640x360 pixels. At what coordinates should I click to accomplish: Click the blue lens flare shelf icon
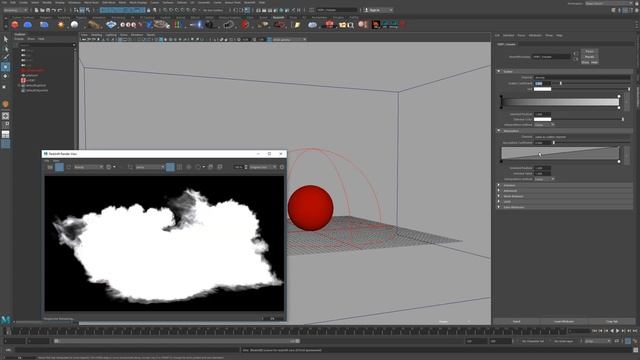197,25
